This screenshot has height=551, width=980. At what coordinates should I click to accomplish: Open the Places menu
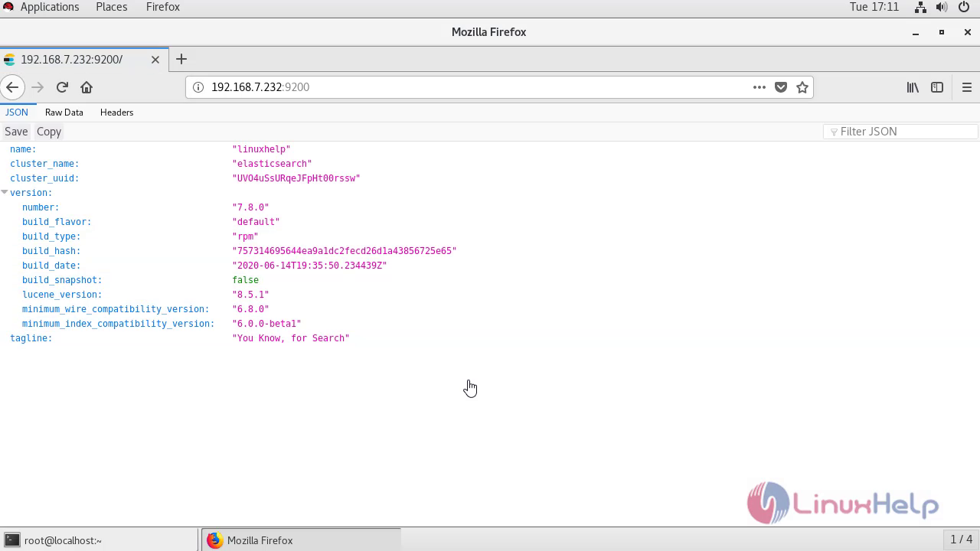point(112,7)
